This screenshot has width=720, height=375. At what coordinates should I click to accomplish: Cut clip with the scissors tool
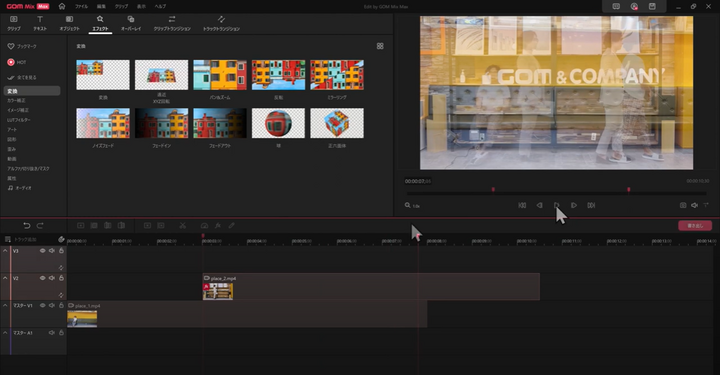pos(182,225)
